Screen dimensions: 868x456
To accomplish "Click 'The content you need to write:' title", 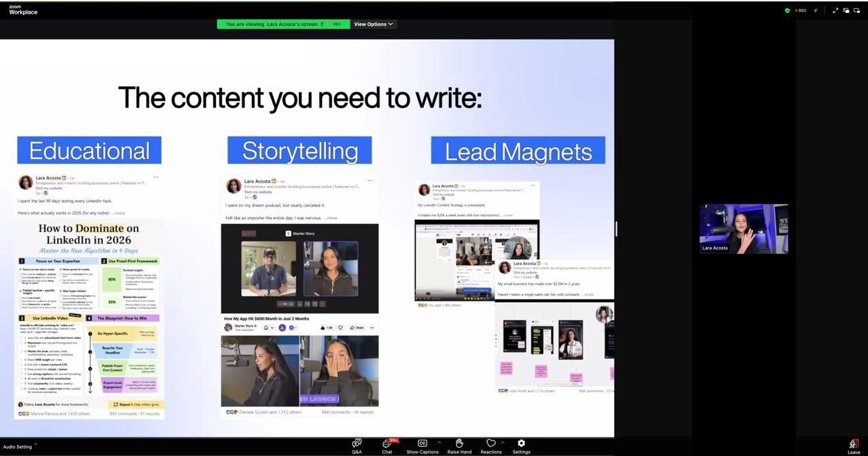I will coord(300,98).
